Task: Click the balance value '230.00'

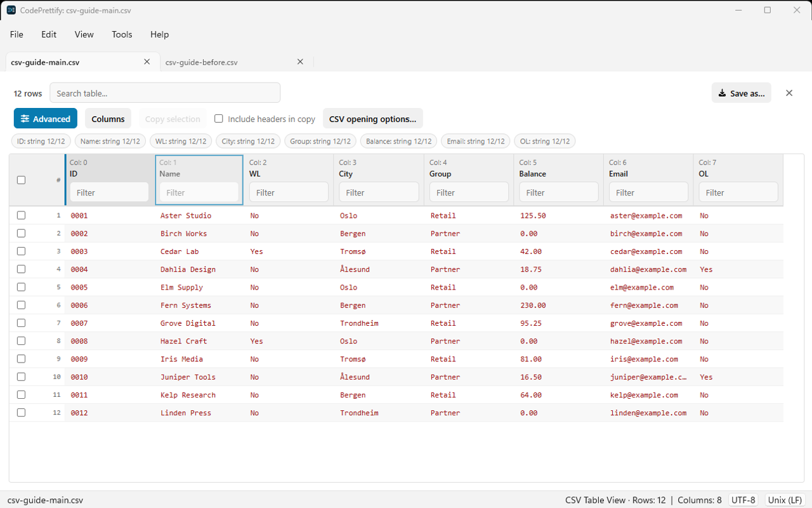Action: click(x=533, y=305)
